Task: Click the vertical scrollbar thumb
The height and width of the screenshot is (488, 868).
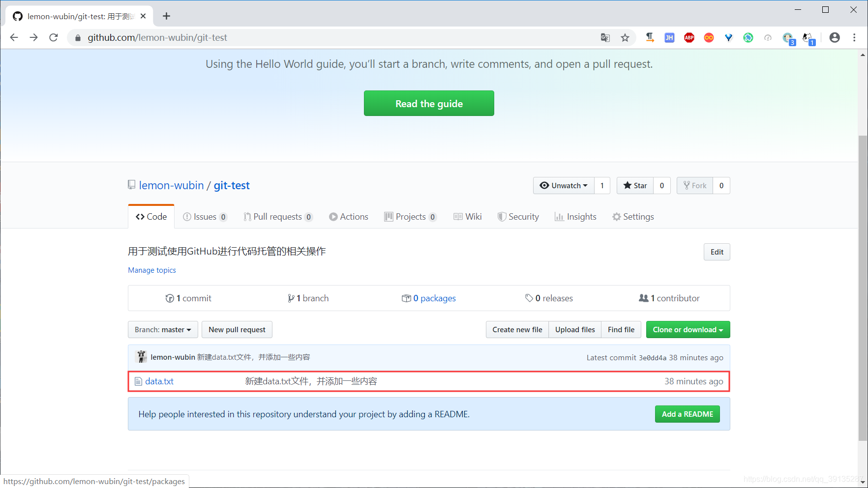Action: (863, 287)
